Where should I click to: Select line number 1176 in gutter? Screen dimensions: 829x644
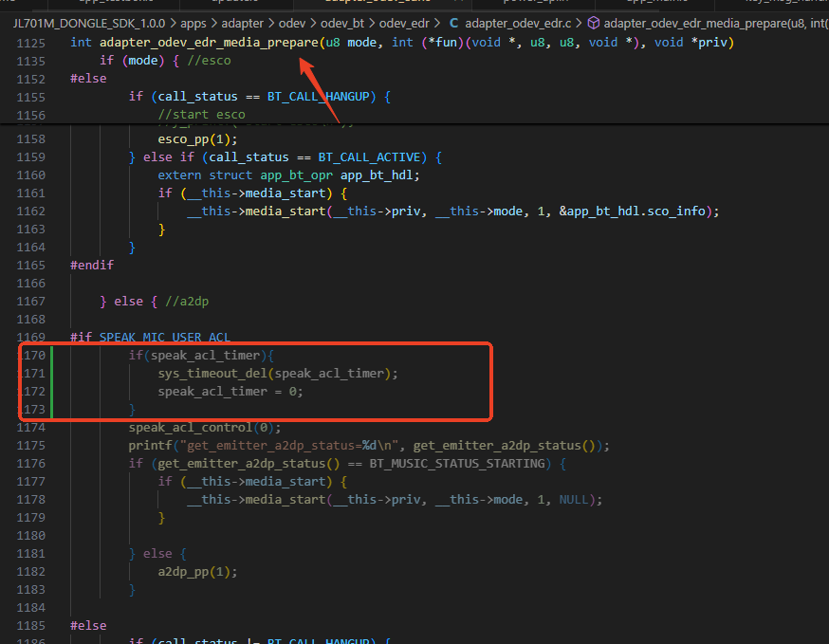tap(31, 463)
